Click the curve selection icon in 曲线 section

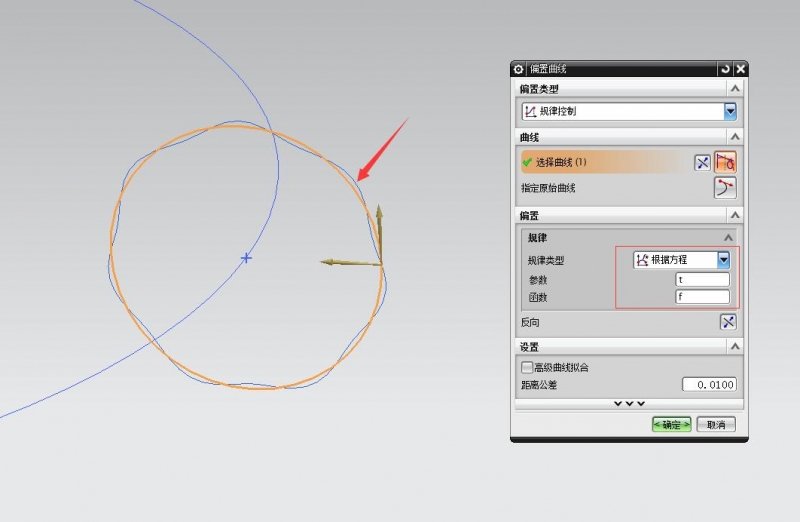click(726, 162)
